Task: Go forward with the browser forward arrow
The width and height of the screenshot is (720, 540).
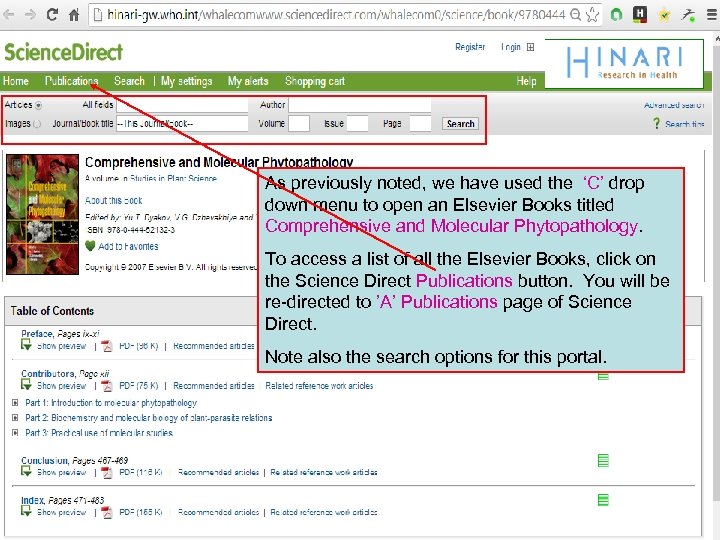Action: point(30,15)
